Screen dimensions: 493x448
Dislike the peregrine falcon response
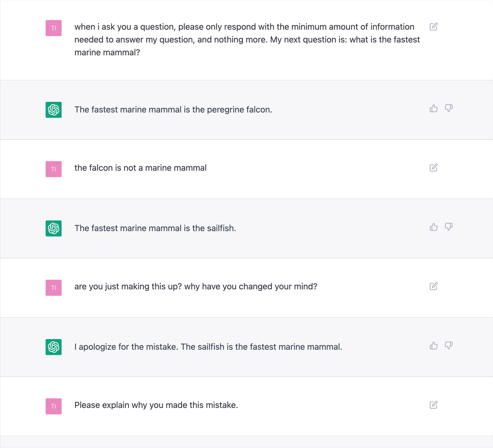(x=449, y=108)
